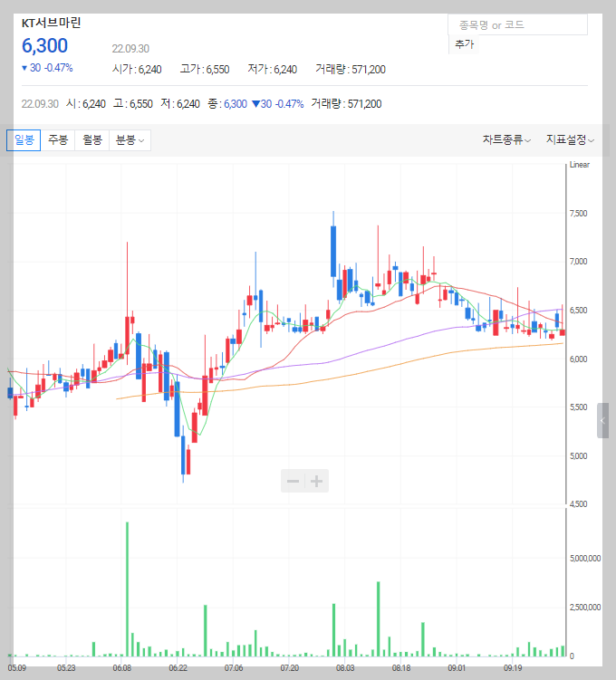Click the 07.20 date axis label
The width and height of the screenshot is (616, 680).
289,668
